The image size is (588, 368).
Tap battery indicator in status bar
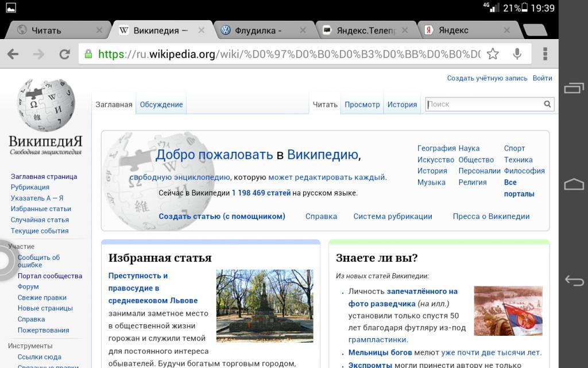tap(525, 7)
